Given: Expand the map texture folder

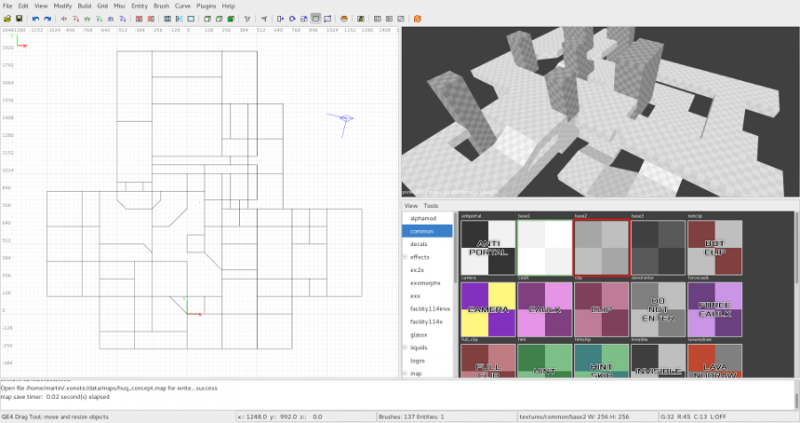Looking at the screenshot, I should click(404, 373).
